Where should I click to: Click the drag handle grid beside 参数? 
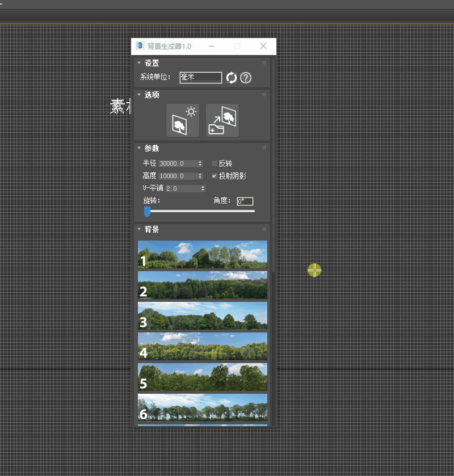click(x=263, y=148)
